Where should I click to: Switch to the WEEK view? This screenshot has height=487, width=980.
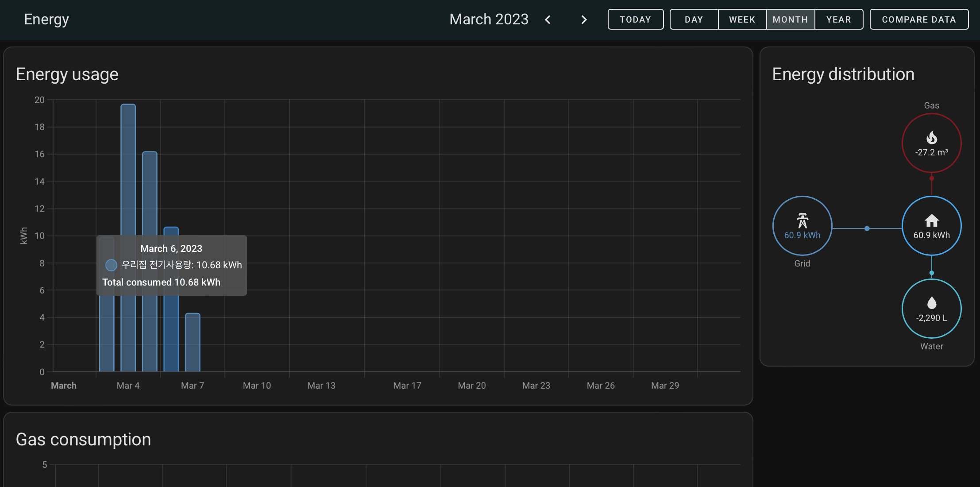click(x=742, y=19)
